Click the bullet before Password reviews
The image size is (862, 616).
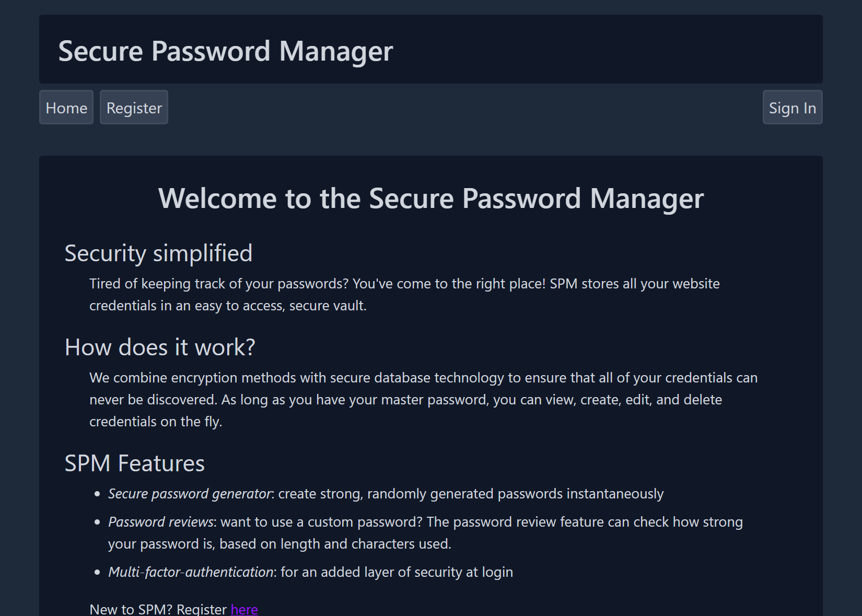tap(97, 522)
